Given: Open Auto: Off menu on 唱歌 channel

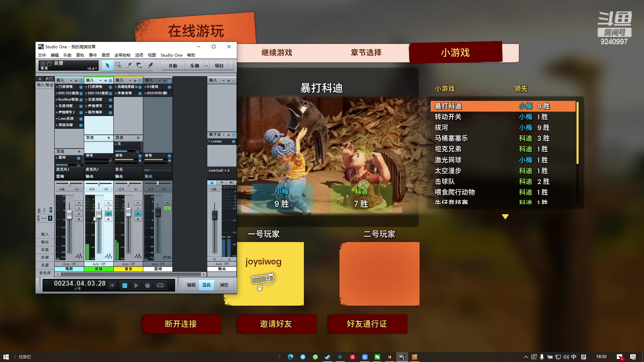Looking at the screenshot, I should click(69, 264).
